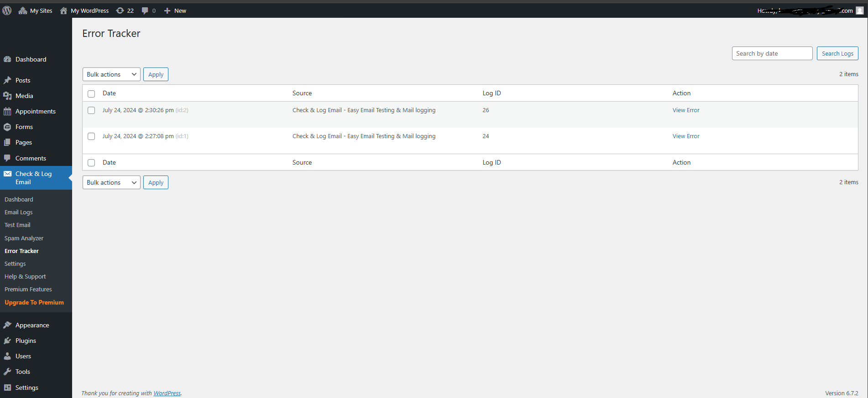Open the My Sites network icon
Screen dimensions: 868x398
pyautogui.click(x=23, y=10)
